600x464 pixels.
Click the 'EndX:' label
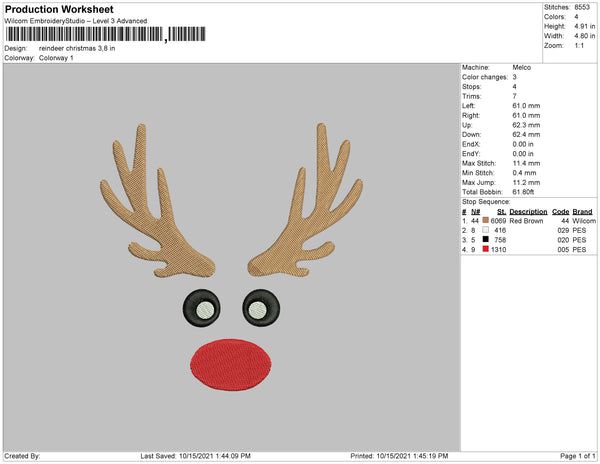471,144
